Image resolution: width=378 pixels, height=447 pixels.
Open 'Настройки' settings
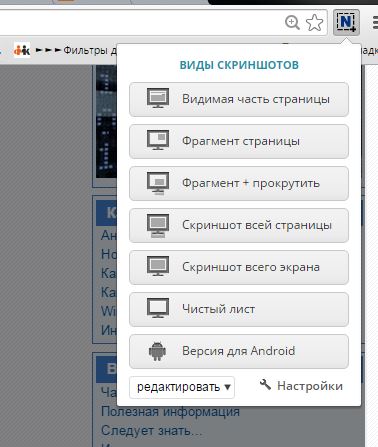tap(301, 386)
